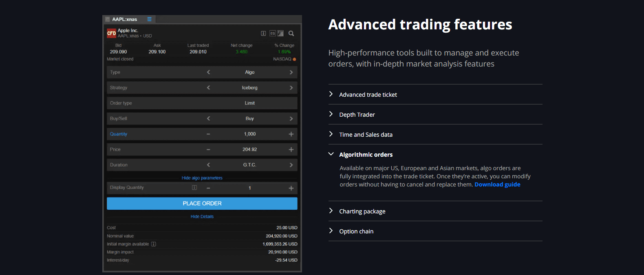Select next Strategy with right arrow
644x275 pixels.
(x=291, y=88)
